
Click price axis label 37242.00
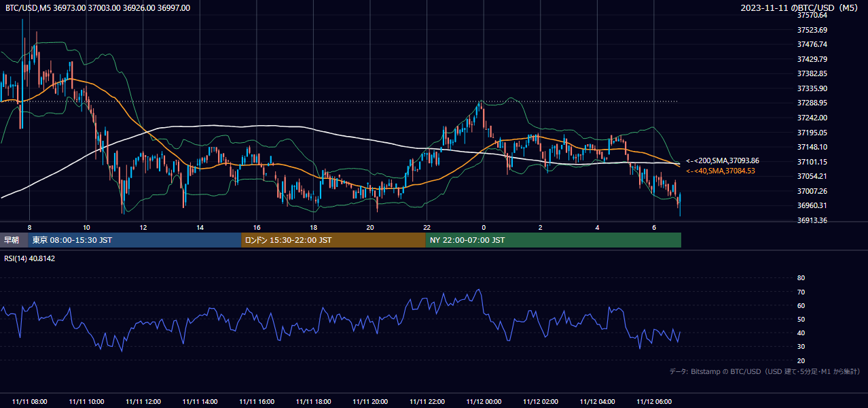pos(812,118)
